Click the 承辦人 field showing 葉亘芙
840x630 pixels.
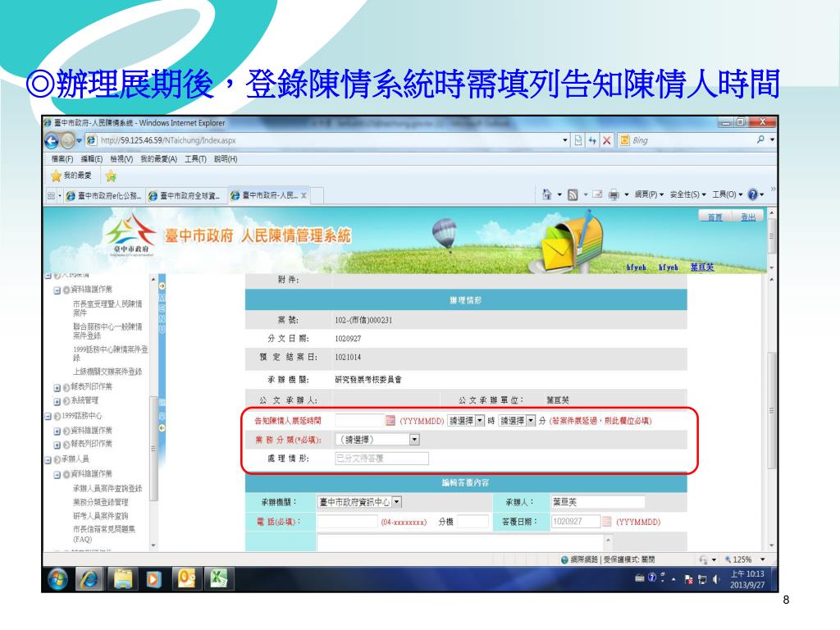(597, 502)
